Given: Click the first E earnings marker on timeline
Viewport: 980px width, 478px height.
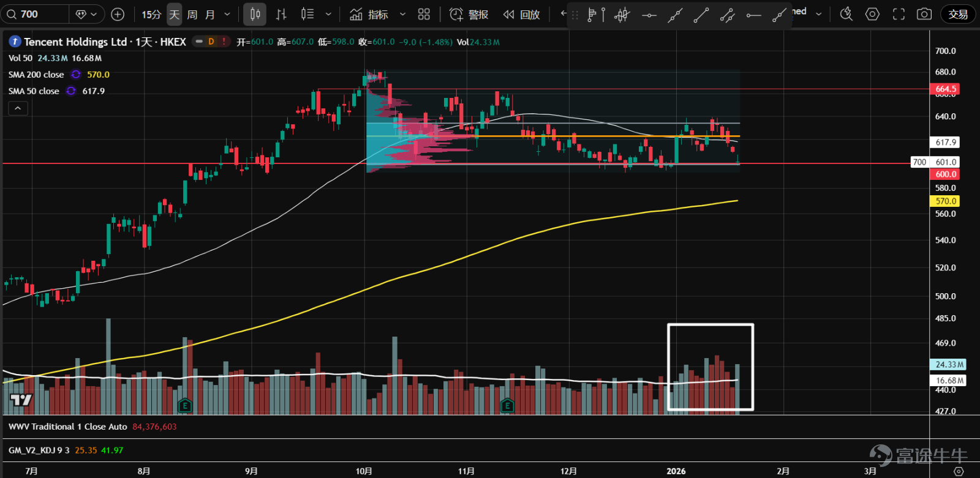Looking at the screenshot, I should (185, 405).
